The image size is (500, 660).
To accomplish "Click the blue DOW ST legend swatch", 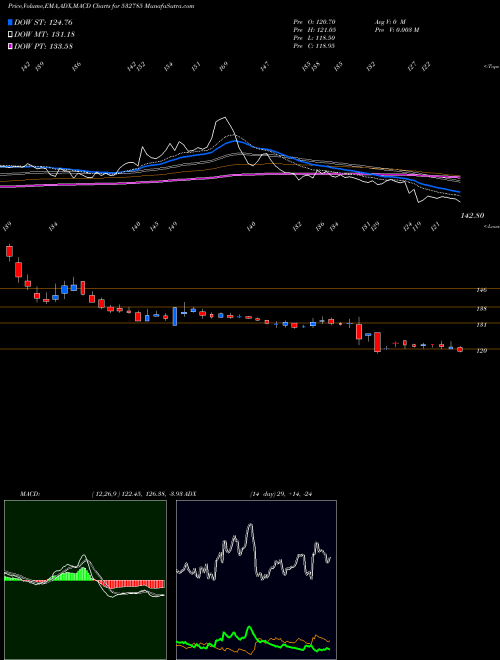I will click(10, 22).
